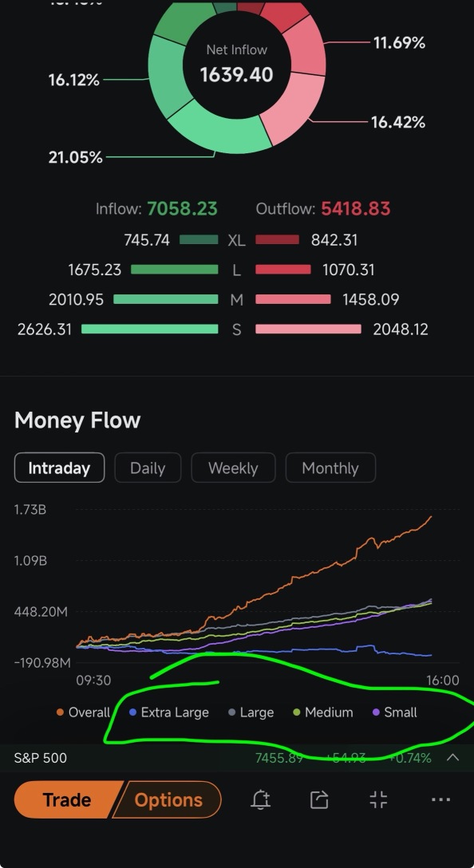Open the three-dots more menu
This screenshot has width=474, height=868.
tap(440, 799)
